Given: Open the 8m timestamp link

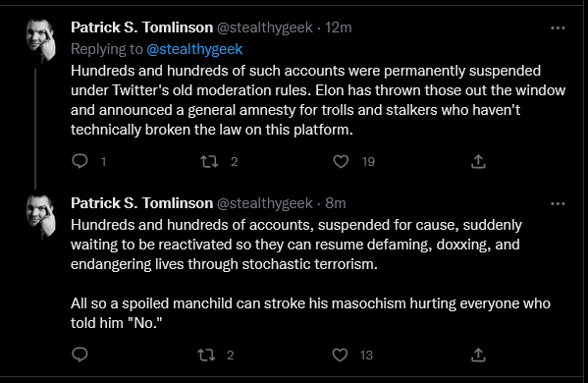Looking at the screenshot, I should coord(336,203).
